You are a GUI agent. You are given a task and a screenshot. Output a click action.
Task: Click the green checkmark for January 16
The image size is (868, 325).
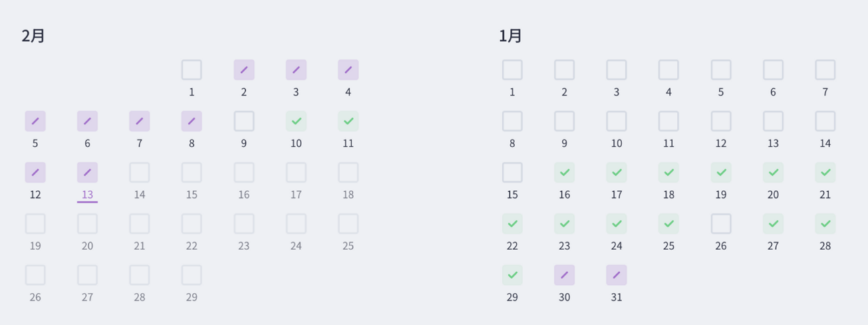(x=565, y=173)
